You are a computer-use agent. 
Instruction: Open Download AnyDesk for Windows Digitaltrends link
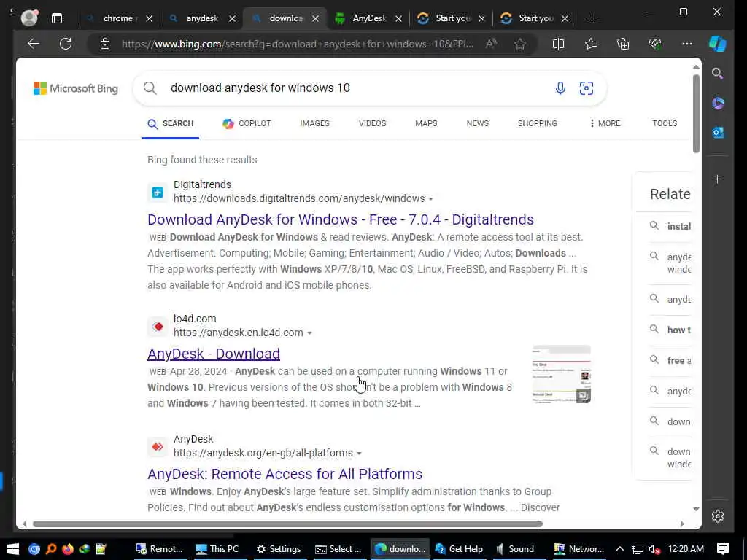click(x=340, y=219)
